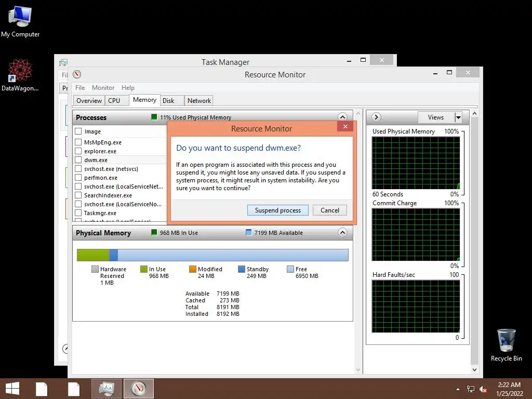Open the muted volume tray icon

click(x=483, y=389)
